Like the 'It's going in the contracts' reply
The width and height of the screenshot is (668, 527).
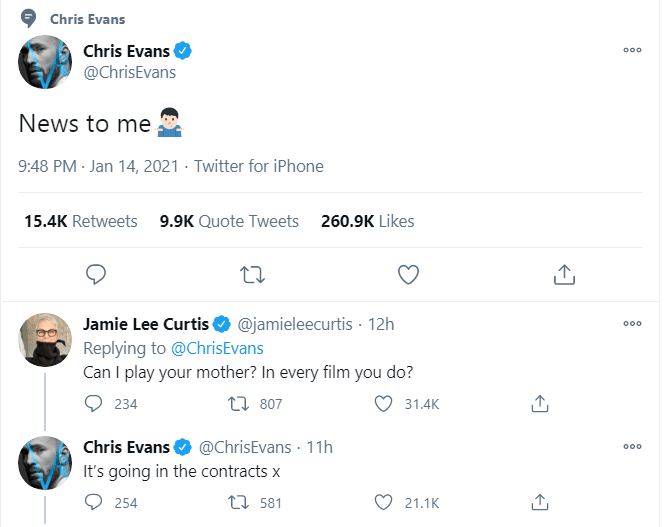[383, 502]
